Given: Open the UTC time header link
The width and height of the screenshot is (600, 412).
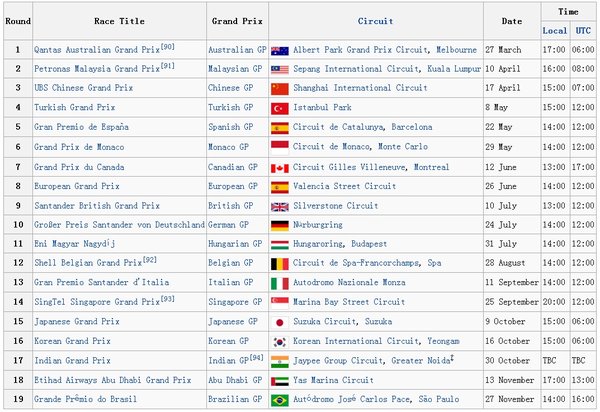Looking at the screenshot, I should [x=582, y=31].
